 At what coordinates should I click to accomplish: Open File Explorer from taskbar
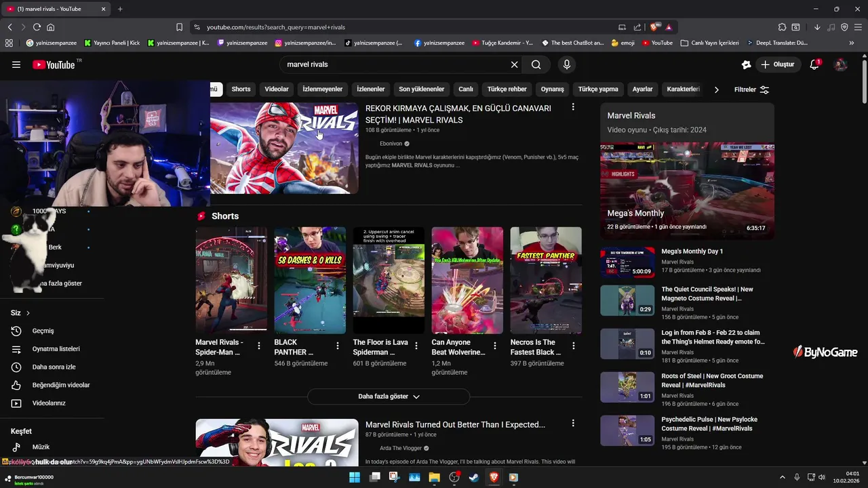(x=434, y=477)
